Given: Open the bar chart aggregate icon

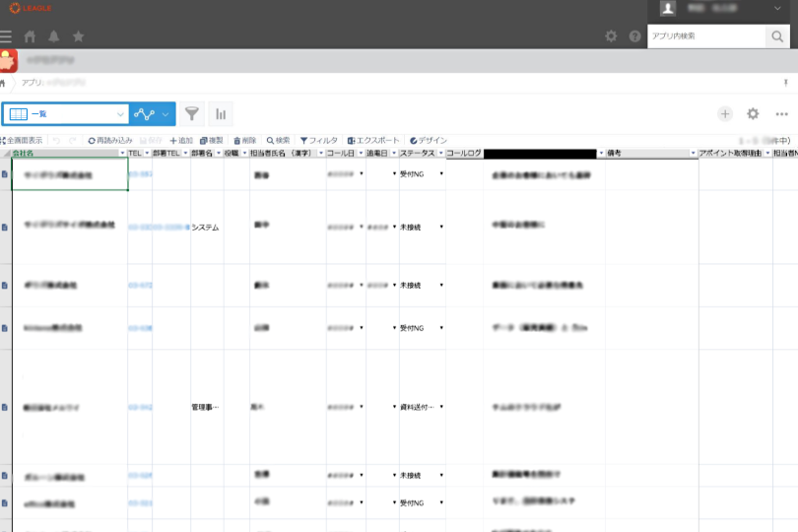Looking at the screenshot, I should coord(220,114).
